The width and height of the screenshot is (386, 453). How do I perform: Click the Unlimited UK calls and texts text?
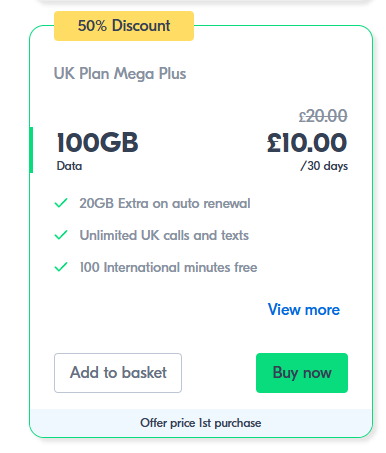pyautogui.click(x=164, y=235)
